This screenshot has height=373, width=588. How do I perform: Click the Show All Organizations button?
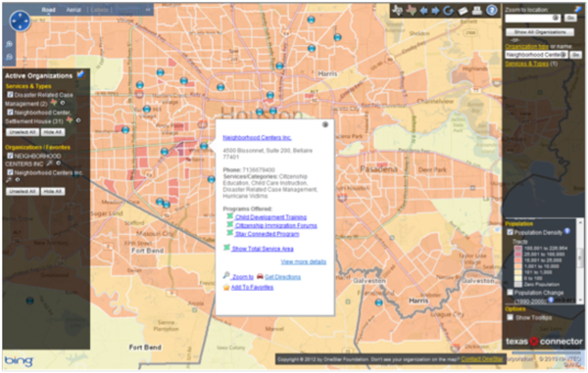[540, 32]
